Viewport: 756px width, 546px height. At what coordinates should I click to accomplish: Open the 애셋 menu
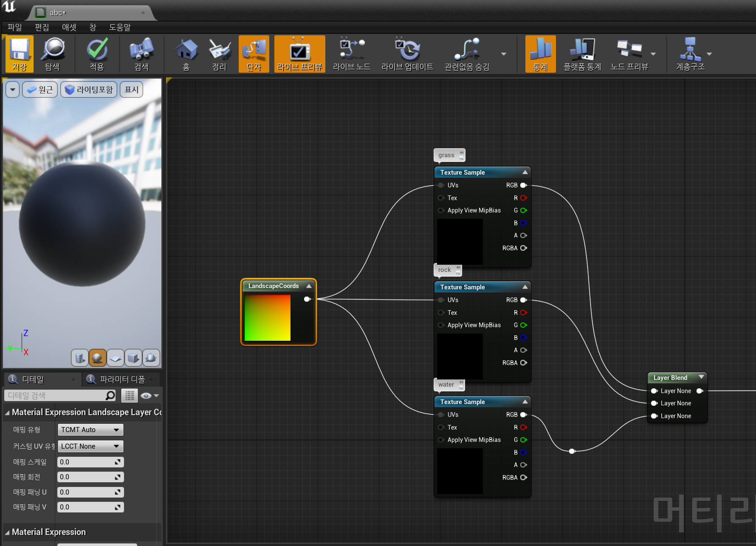pos(69,27)
